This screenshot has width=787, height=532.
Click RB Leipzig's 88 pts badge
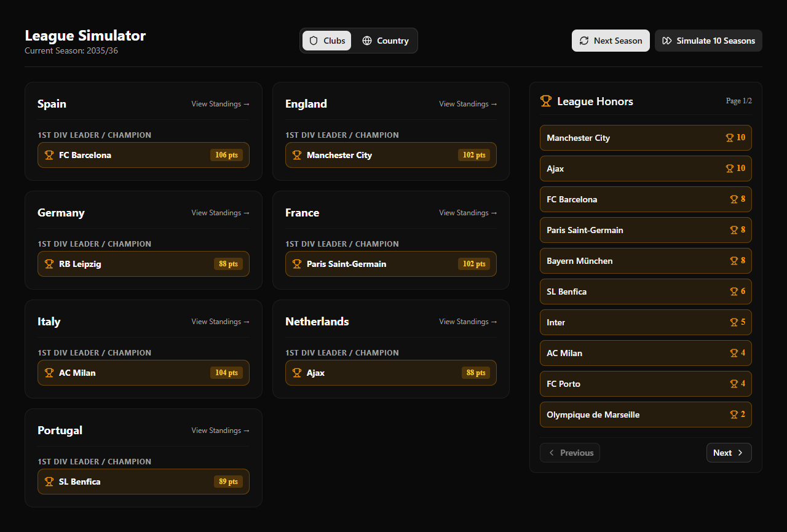click(228, 264)
